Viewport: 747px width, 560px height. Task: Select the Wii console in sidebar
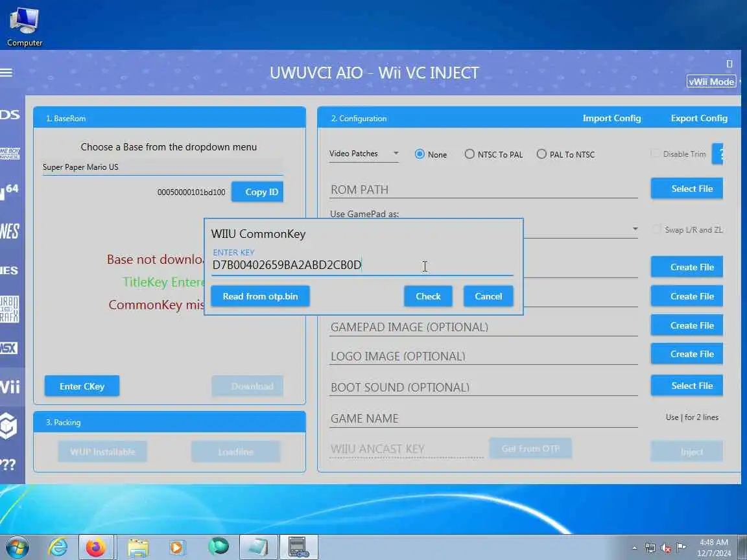tap(10, 386)
